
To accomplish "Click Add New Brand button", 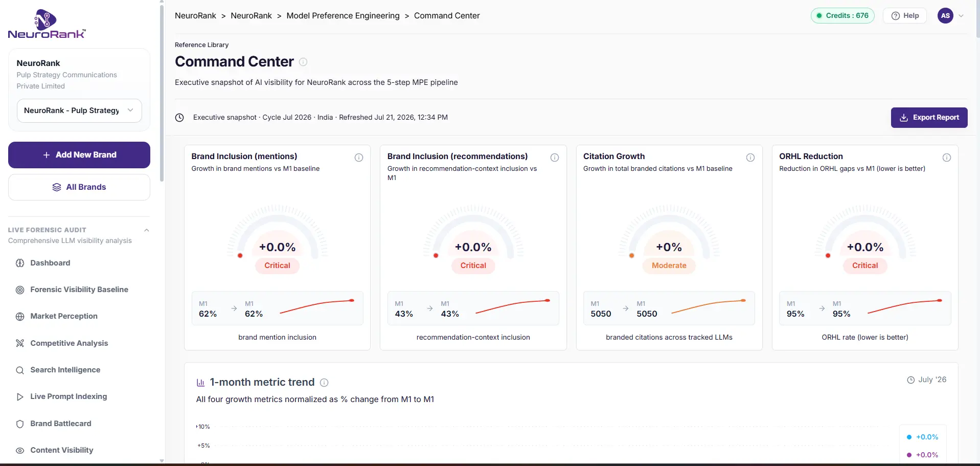I will [79, 155].
